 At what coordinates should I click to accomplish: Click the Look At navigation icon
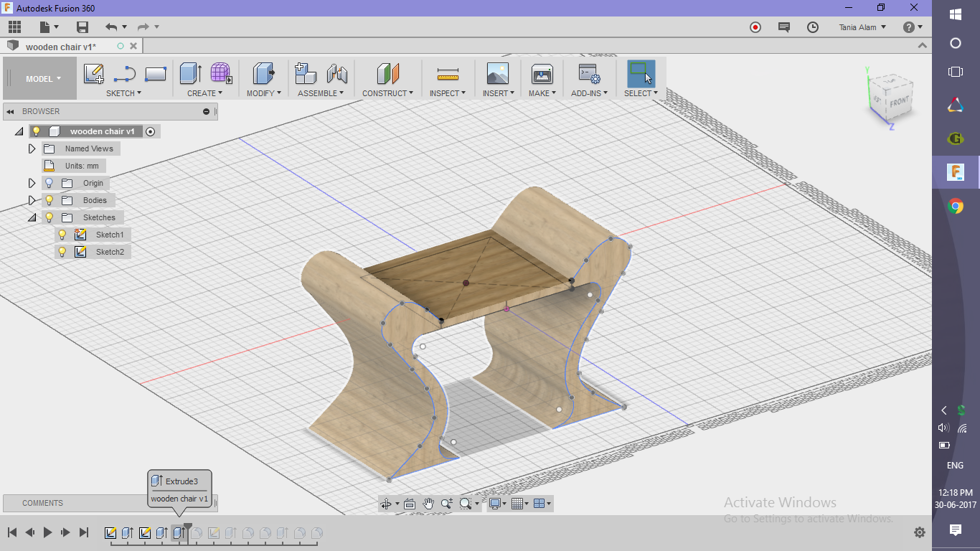pyautogui.click(x=410, y=504)
